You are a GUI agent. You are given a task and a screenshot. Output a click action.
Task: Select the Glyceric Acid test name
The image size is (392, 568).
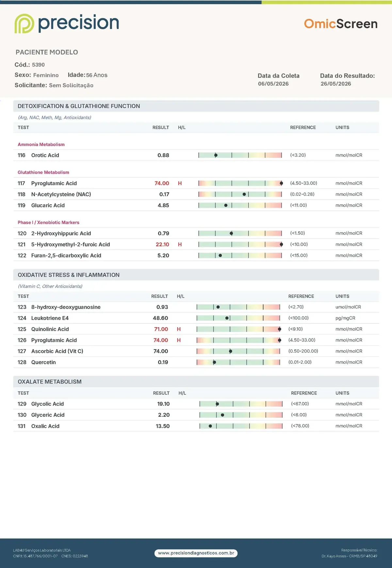tap(48, 415)
